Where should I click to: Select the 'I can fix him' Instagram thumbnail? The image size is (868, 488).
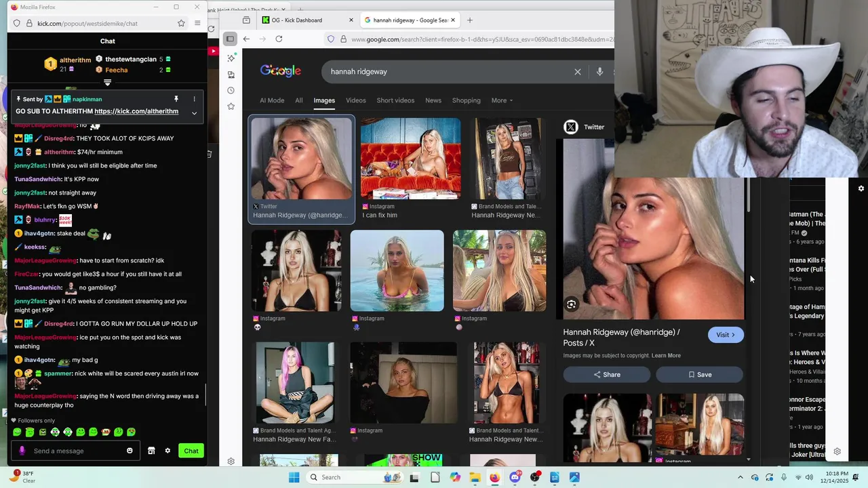coord(410,159)
